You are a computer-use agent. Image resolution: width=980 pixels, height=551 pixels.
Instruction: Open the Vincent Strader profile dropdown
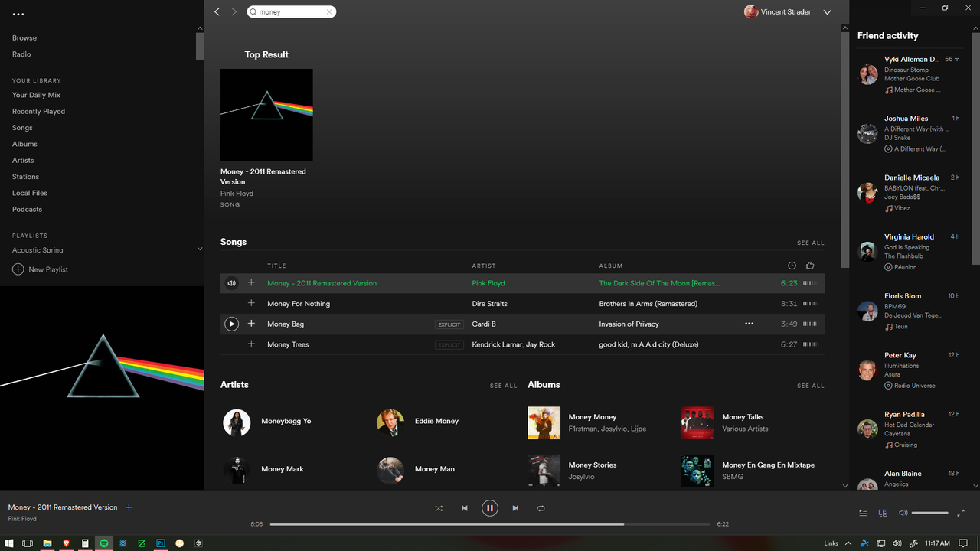(x=827, y=11)
